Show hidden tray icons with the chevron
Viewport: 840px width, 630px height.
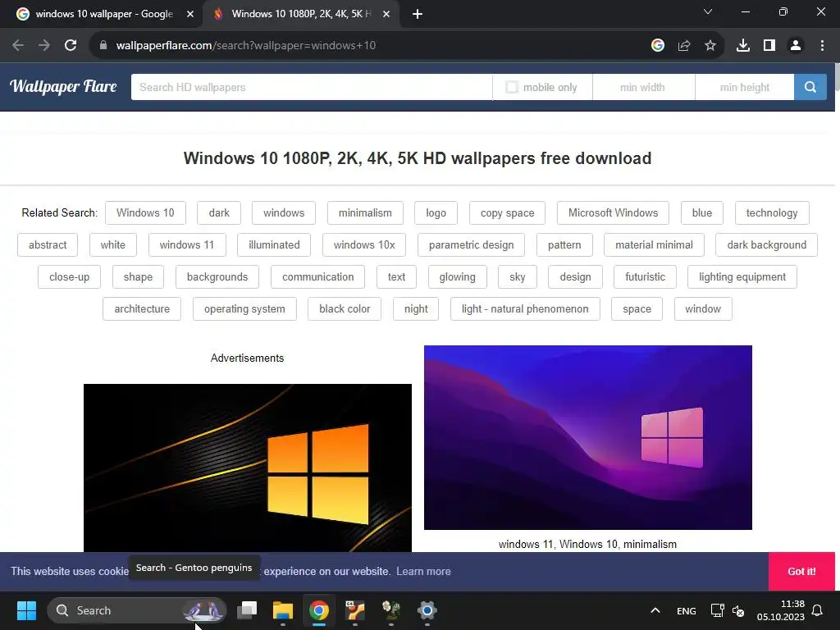point(655,610)
